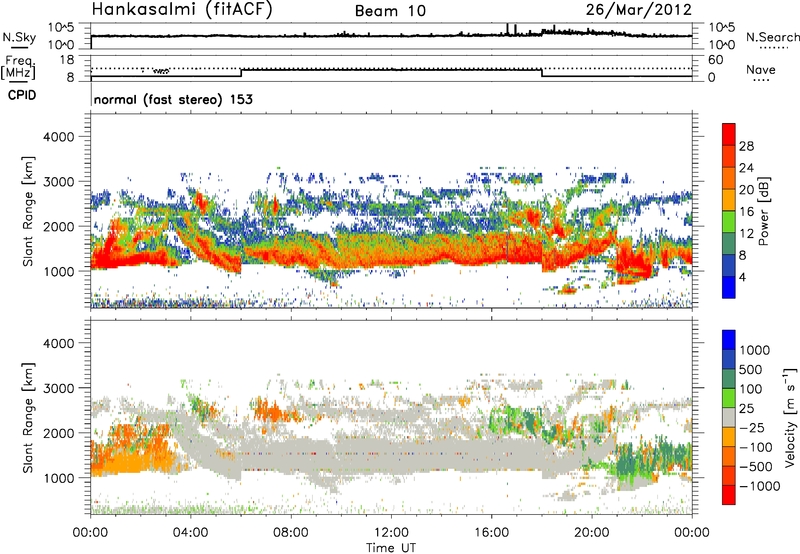Click the 'Freq. [MHz]' axis label
Screen dimensions: 800x554
[19, 68]
